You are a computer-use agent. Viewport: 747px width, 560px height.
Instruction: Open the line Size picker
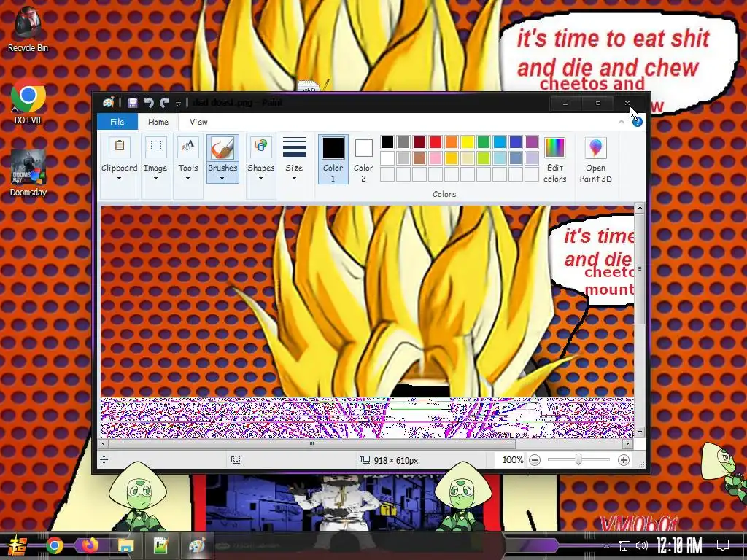(295, 159)
